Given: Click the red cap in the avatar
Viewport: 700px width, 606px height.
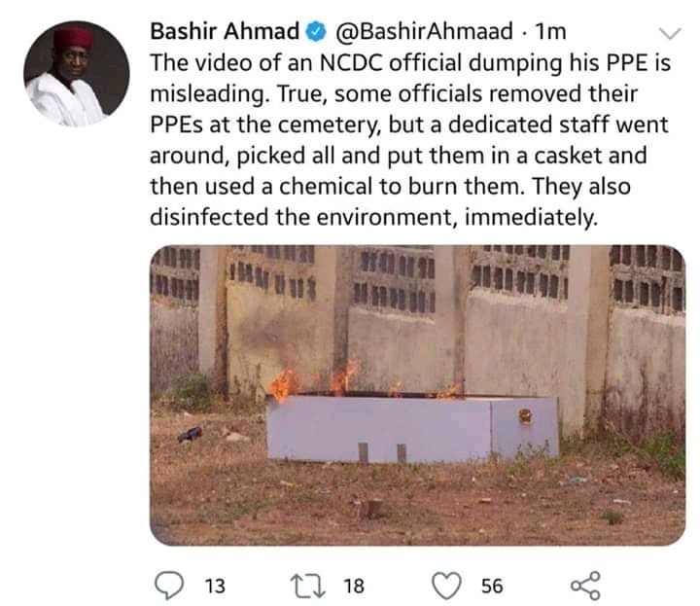Looking at the screenshot, I should [74, 38].
